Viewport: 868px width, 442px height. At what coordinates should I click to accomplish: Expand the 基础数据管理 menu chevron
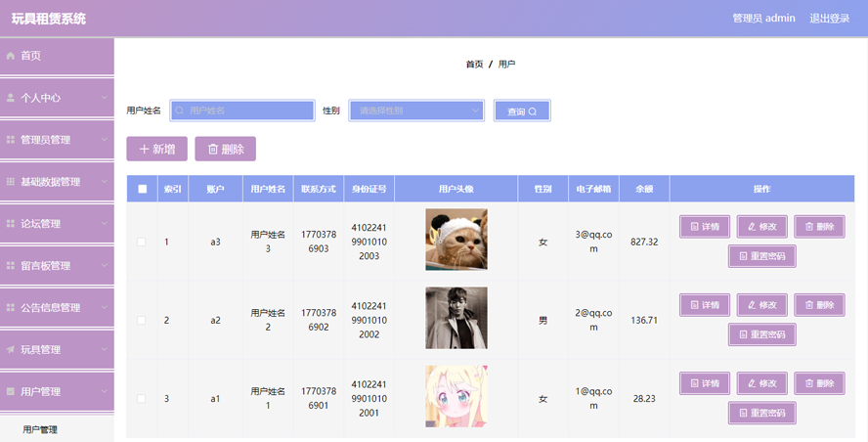[x=104, y=181]
